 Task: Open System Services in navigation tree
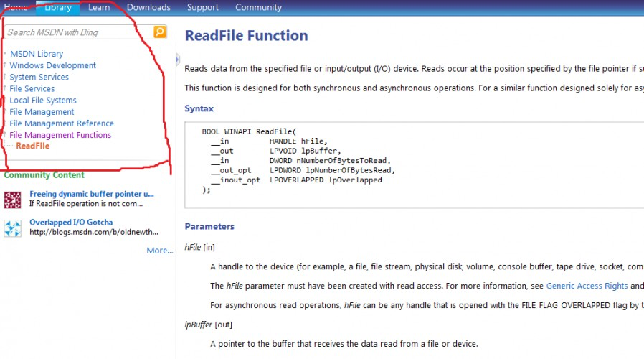pyautogui.click(x=39, y=77)
